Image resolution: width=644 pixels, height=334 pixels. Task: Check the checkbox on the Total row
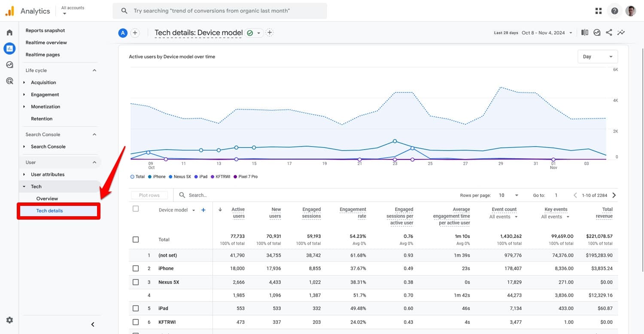point(136,239)
